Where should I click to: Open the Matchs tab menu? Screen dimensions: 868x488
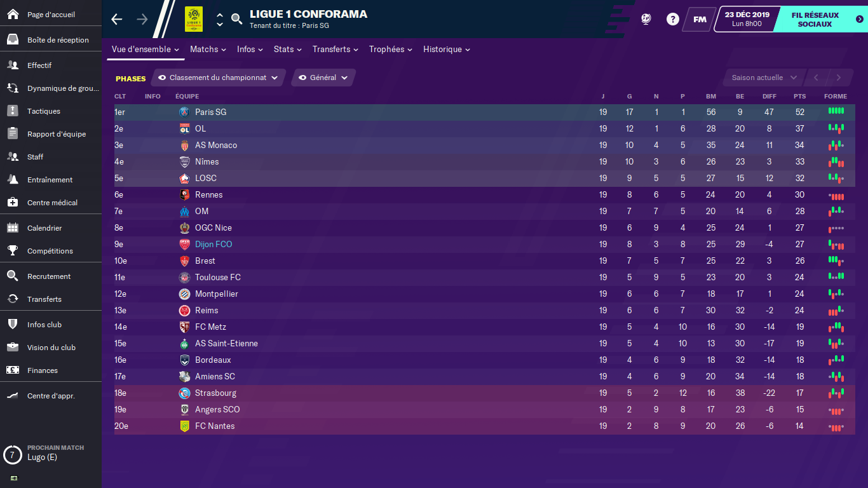click(208, 49)
